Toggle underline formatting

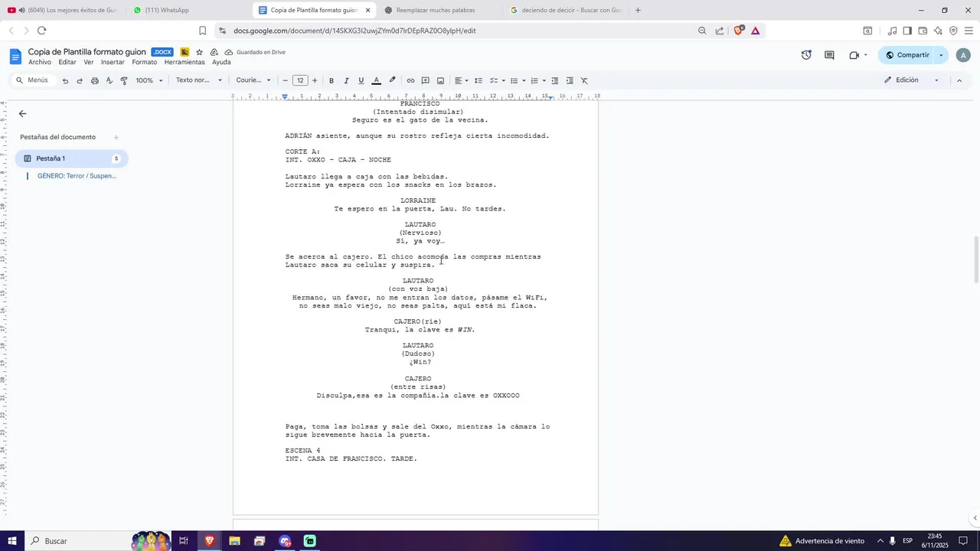[361, 80]
